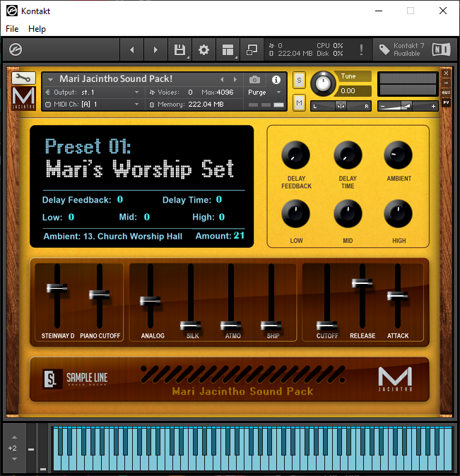Click the Mid EQ knob
Image resolution: width=460 pixels, height=476 pixels.
coord(348,213)
